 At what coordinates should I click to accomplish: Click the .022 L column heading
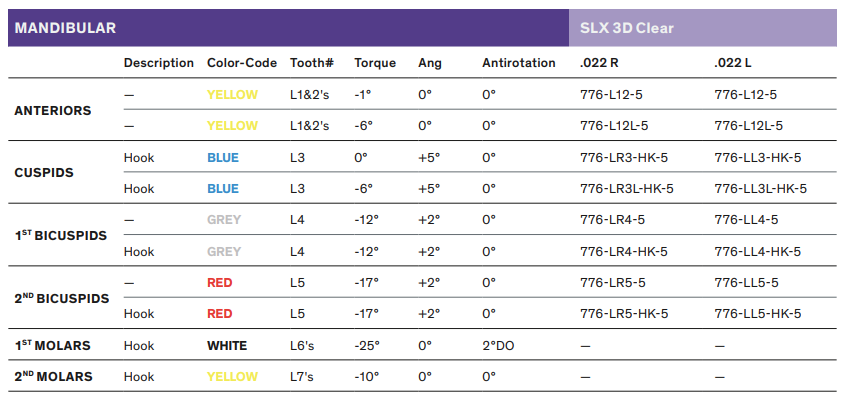point(733,63)
